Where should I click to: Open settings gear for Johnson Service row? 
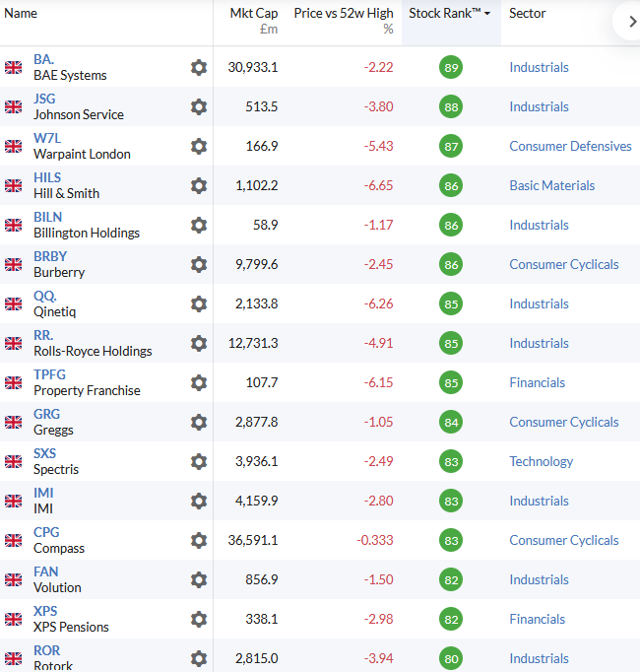pos(199,107)
